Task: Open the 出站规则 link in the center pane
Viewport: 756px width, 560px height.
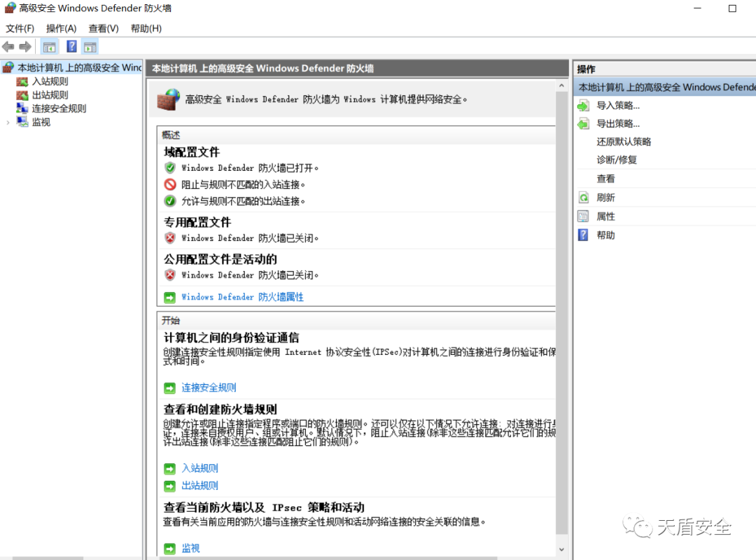Action: (199, 486)
